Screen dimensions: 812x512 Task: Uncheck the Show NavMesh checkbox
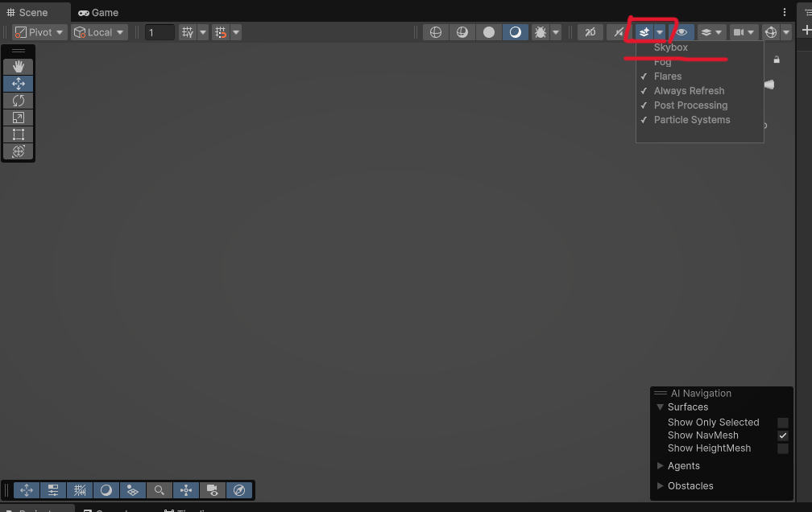[782, 436]
